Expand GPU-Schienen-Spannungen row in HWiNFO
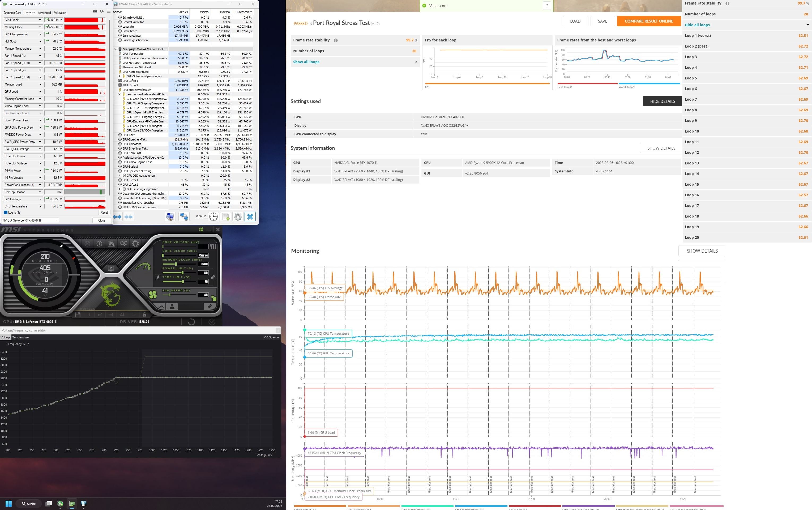The width and height of the screenshot is (812, 510). coord(119,76)
